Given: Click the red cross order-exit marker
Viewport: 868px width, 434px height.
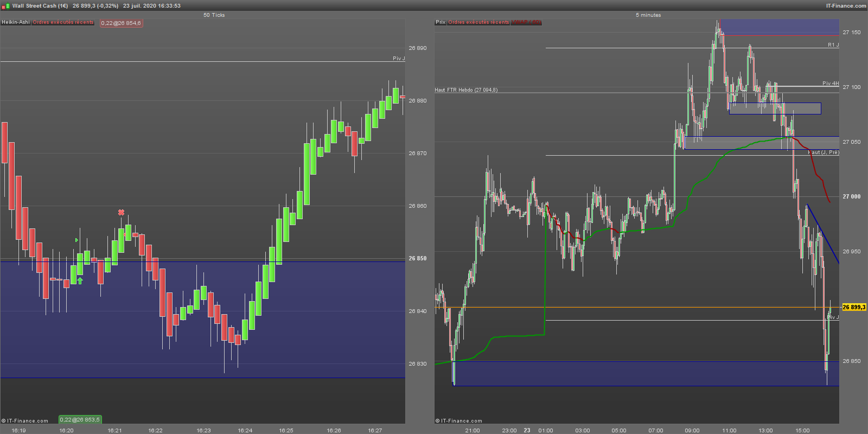Looking at the screenshot, I should 121,213.
